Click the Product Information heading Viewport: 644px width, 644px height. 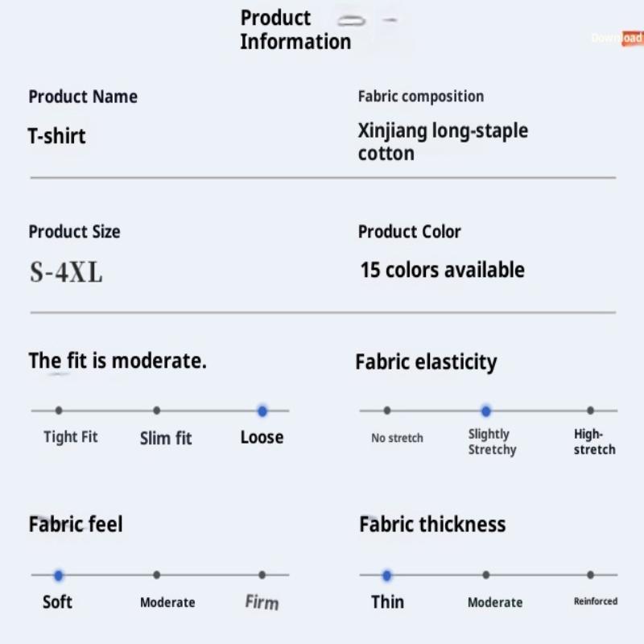click(295, 30)
